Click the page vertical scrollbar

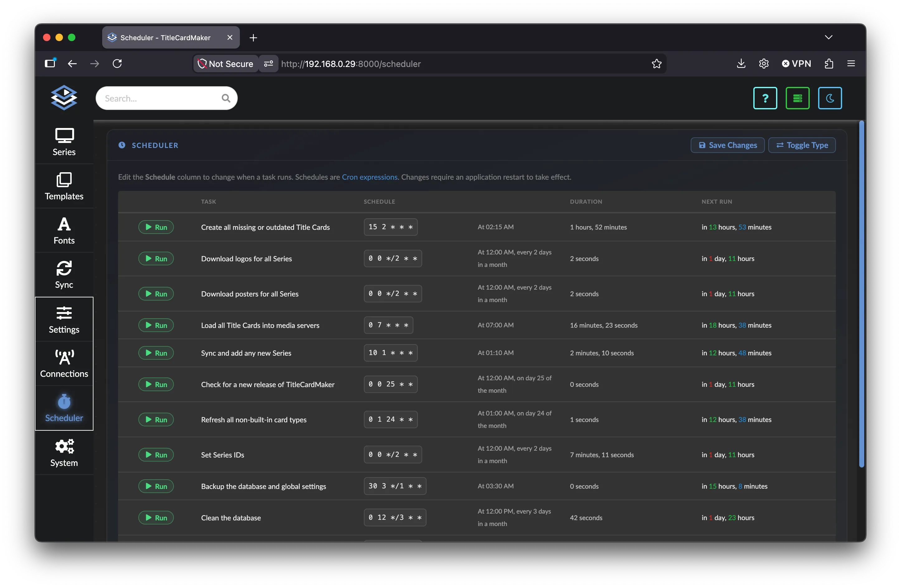pyautogui.click(x=862, y=294)
